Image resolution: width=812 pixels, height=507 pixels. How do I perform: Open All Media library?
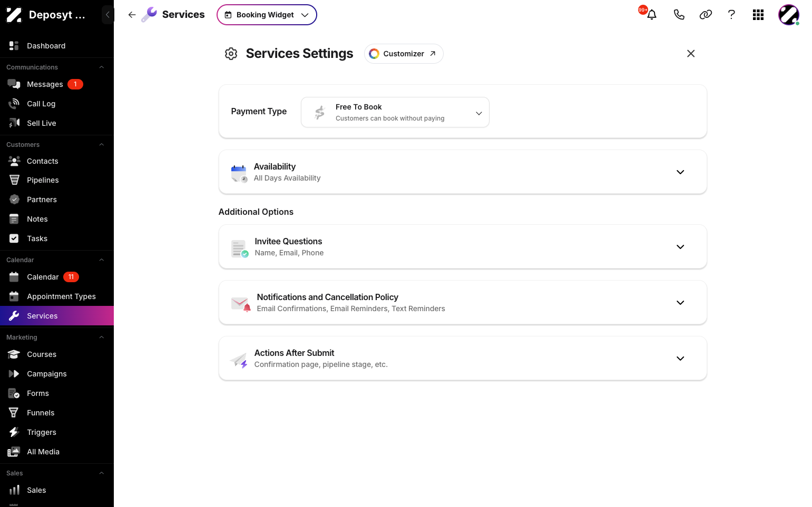[x=57, y=452]
